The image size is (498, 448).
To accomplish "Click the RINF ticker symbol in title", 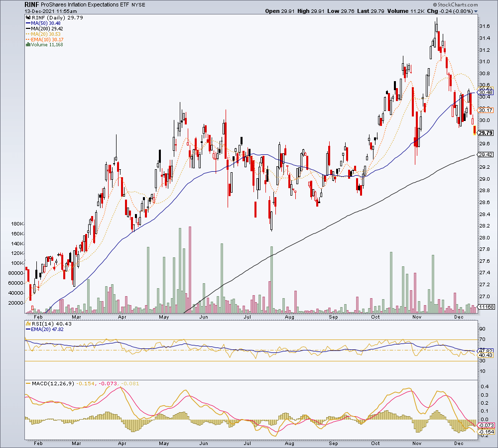I will point(32,5).
